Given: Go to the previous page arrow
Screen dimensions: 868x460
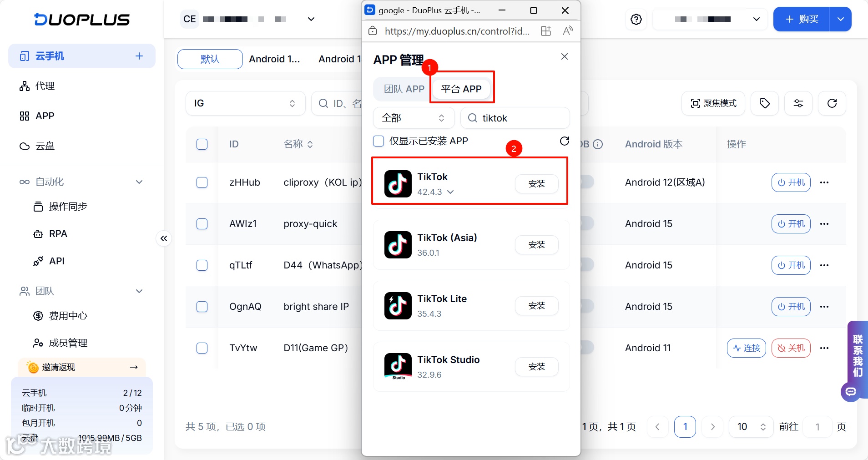Looking at the screenshot, I should tap(657, 427).
